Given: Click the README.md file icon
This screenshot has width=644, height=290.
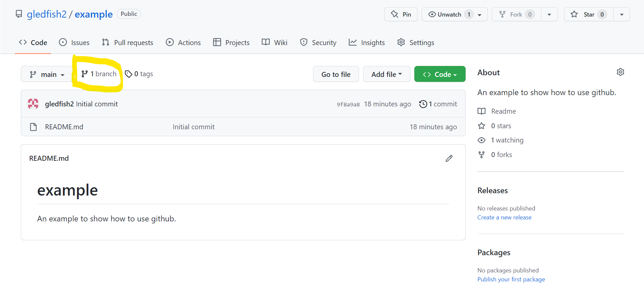Looking at the screenshot, I should point(33,127).
